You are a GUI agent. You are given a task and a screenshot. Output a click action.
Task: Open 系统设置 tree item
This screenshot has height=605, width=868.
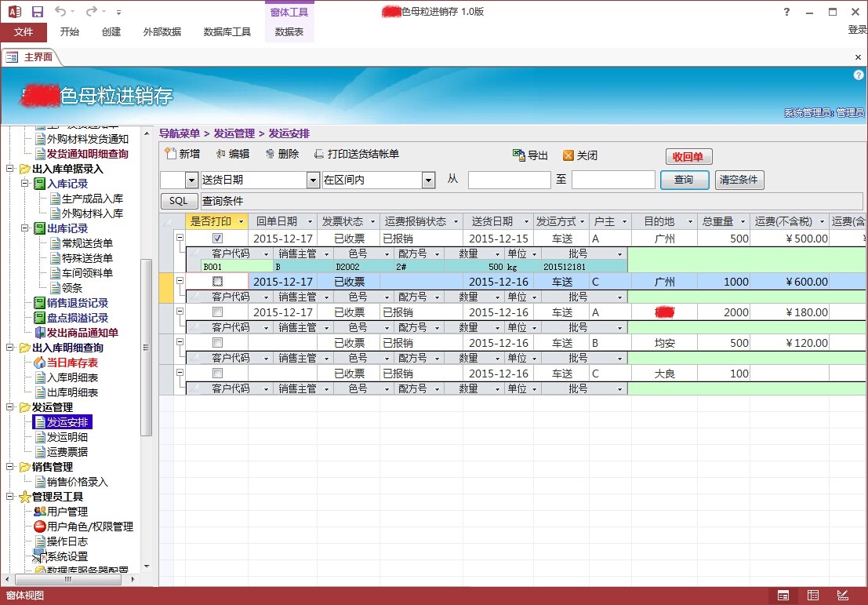click(67, 556)
